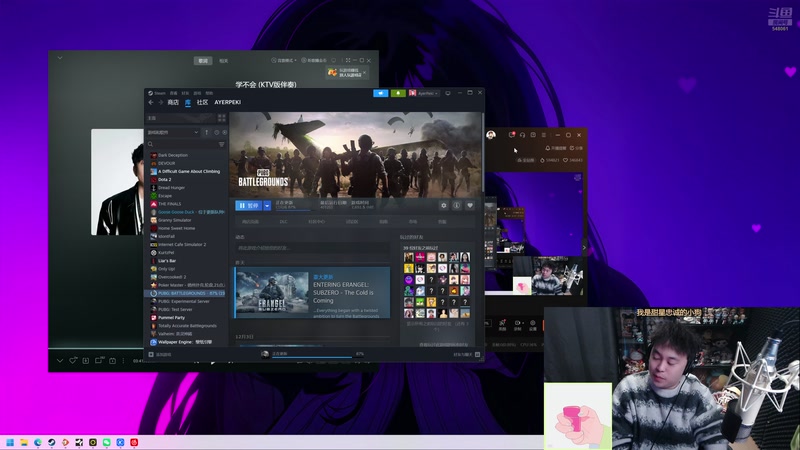Click the library search field
The height and width of the screenshot is (450, 800).
(x=182, y=144)
